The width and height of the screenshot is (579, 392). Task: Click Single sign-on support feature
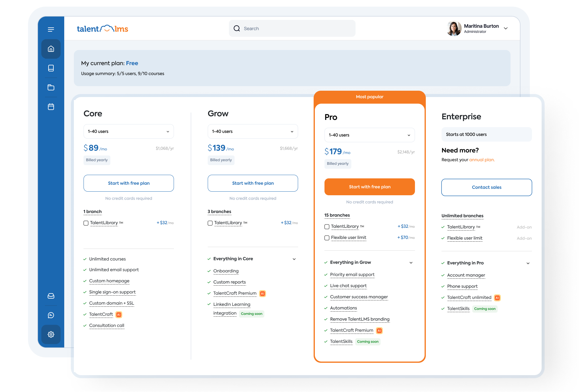point(112,292)
